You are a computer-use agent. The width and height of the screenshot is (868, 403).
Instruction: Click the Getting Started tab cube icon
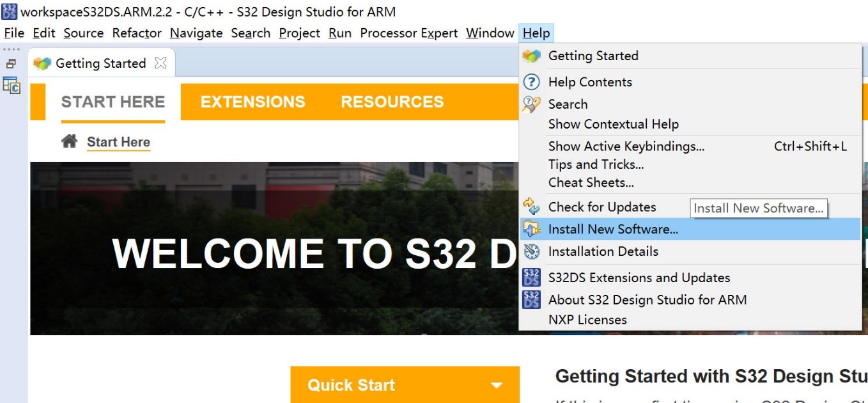42,63
